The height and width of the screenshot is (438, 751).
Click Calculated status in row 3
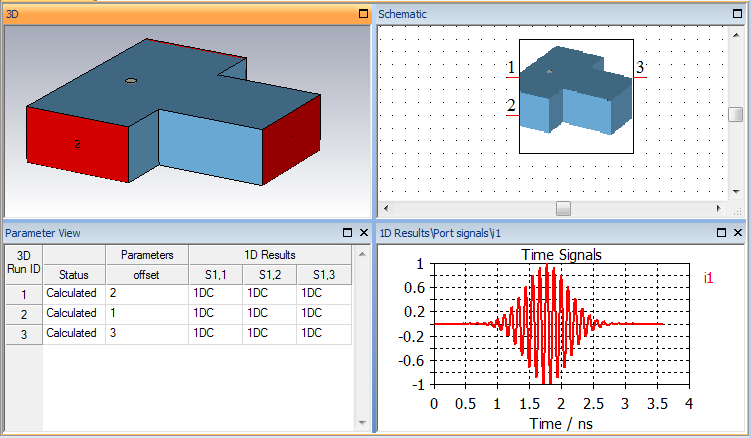[74, 334]
